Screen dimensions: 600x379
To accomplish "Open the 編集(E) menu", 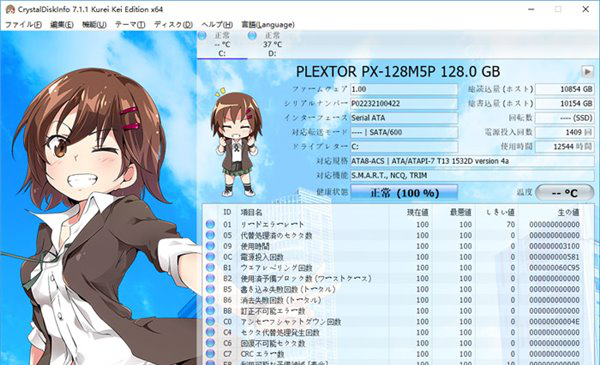I will coord(62,25).
